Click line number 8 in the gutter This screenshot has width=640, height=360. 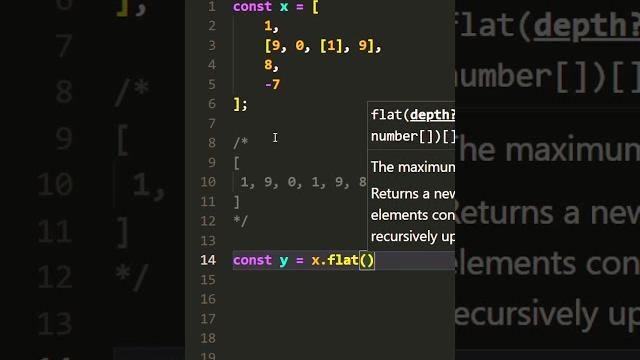[x=212, y=143]
